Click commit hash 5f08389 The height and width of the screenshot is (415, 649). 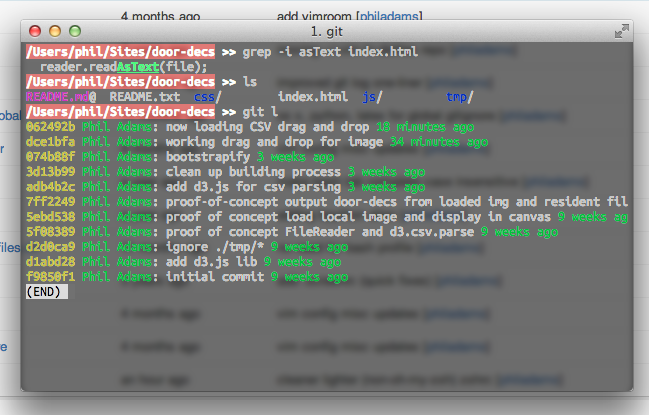point(50,232)
